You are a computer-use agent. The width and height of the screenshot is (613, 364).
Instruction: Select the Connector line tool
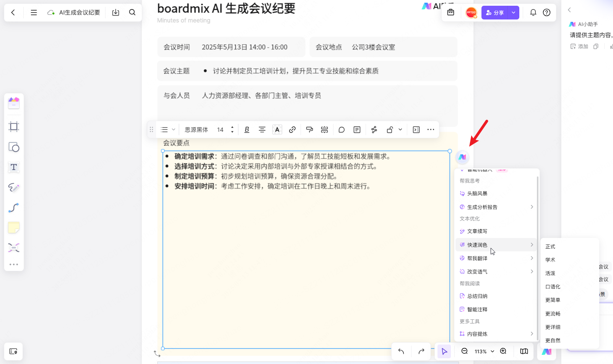point(14,208)
